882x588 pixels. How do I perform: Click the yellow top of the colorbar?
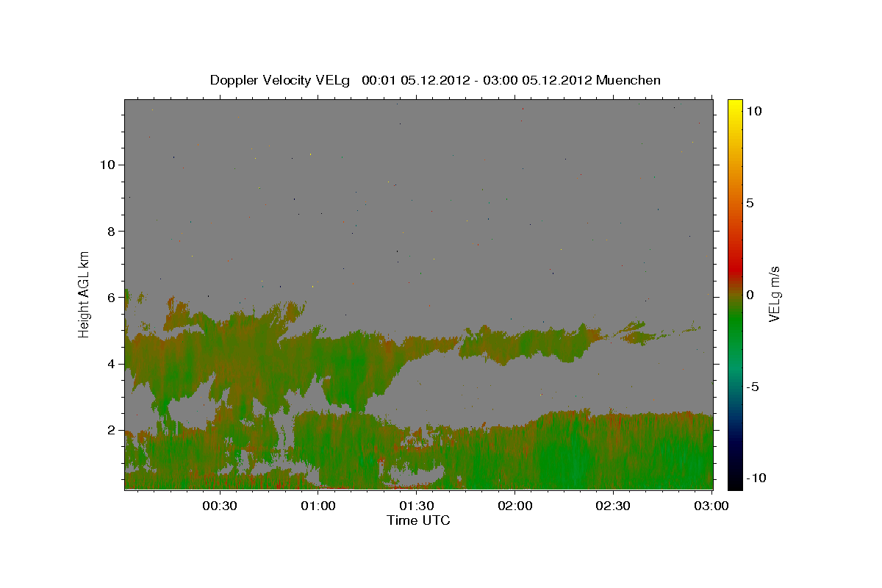(734, 107)
